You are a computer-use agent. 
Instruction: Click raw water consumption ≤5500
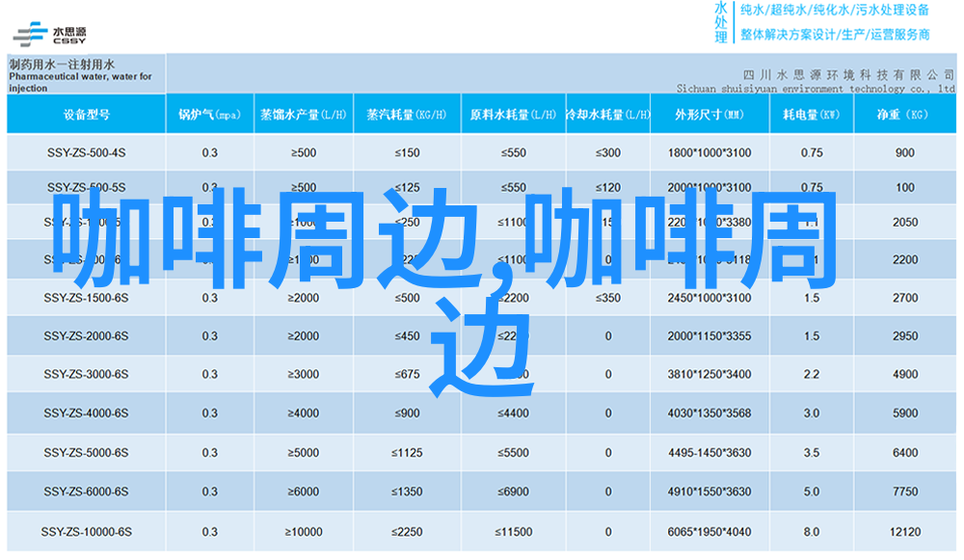click(x=514, y=453)
